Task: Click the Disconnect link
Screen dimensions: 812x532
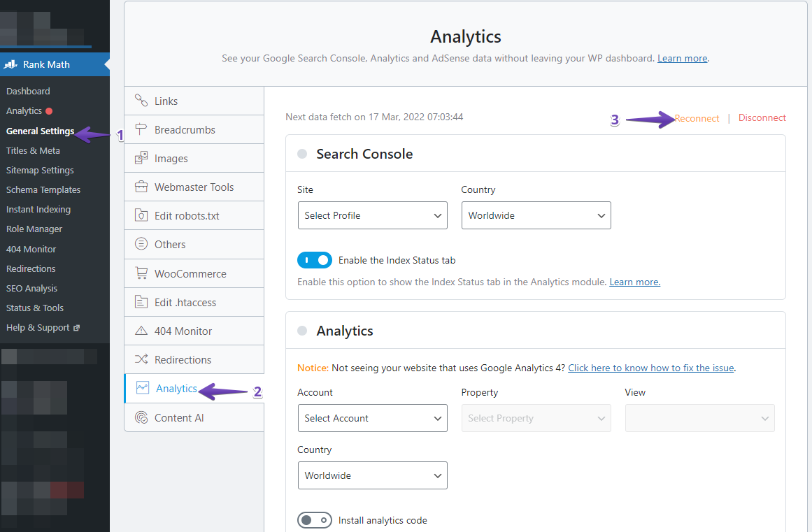Action: click(x=762, y=117)
